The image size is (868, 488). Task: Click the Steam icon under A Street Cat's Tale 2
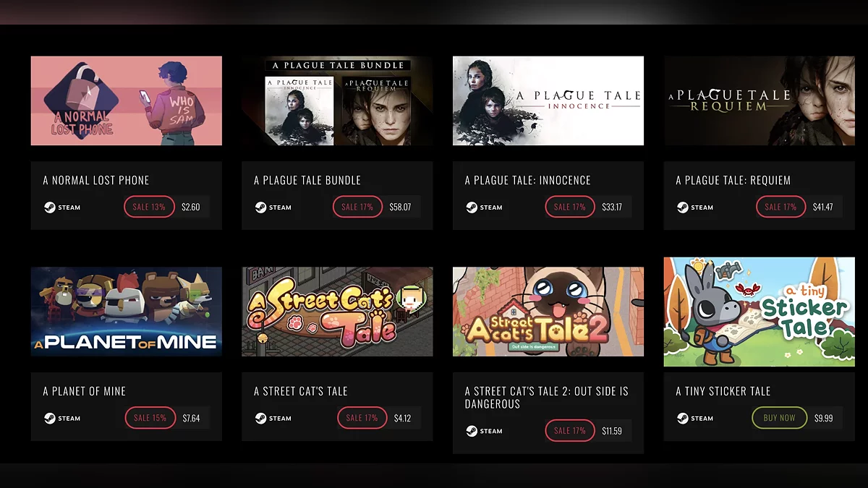tap(472, 431)
